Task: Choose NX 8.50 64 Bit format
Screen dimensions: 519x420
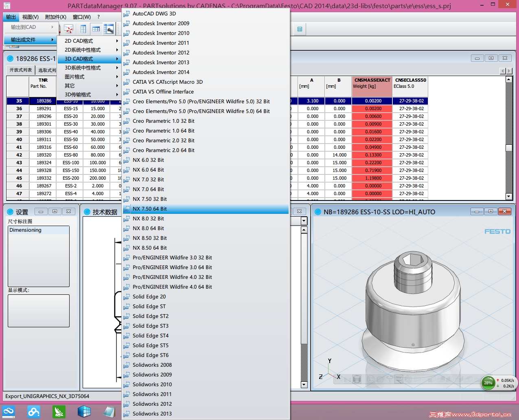Action: pos(206,248)
